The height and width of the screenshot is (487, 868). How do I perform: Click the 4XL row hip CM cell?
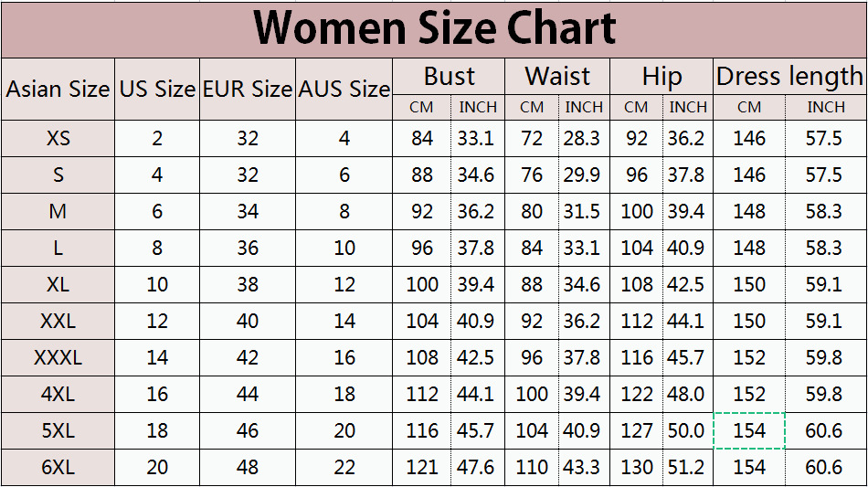(x=636, y=394)
